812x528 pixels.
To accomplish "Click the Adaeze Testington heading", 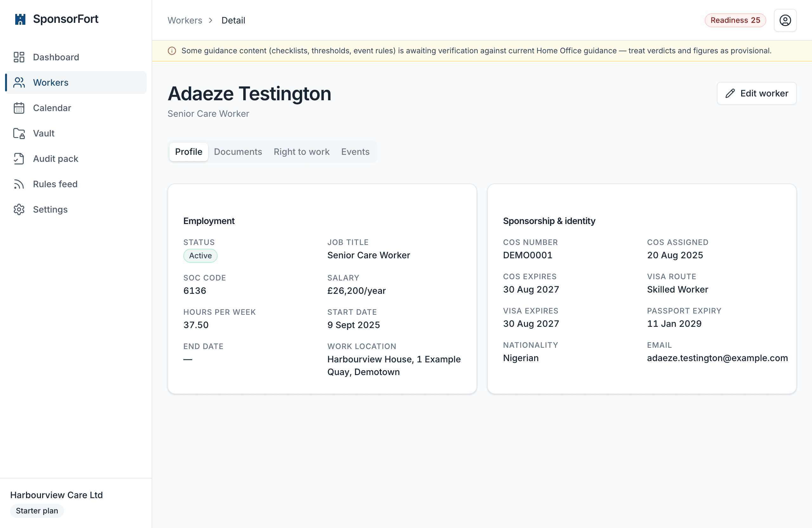I will point(249,93).
